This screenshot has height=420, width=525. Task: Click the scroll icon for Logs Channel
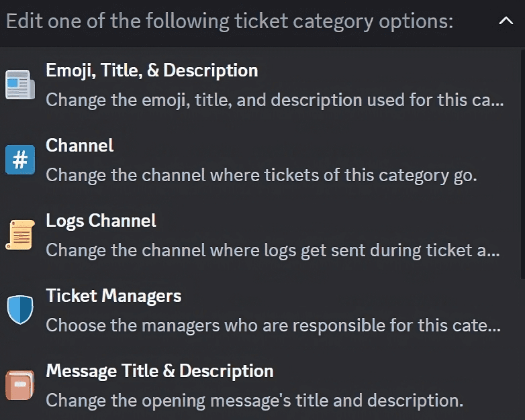pyautogui.click(x=20, y=235)
